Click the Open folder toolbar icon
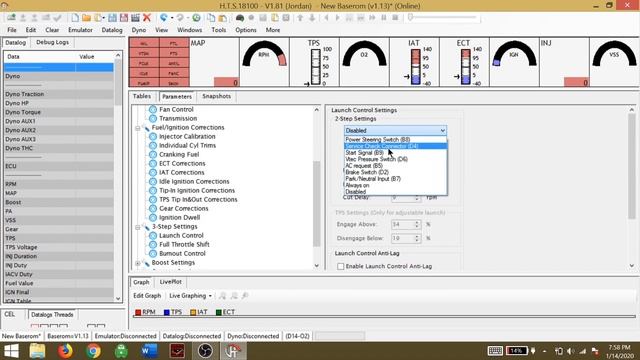This screenshot has width=640, height=360. (87, 18)
